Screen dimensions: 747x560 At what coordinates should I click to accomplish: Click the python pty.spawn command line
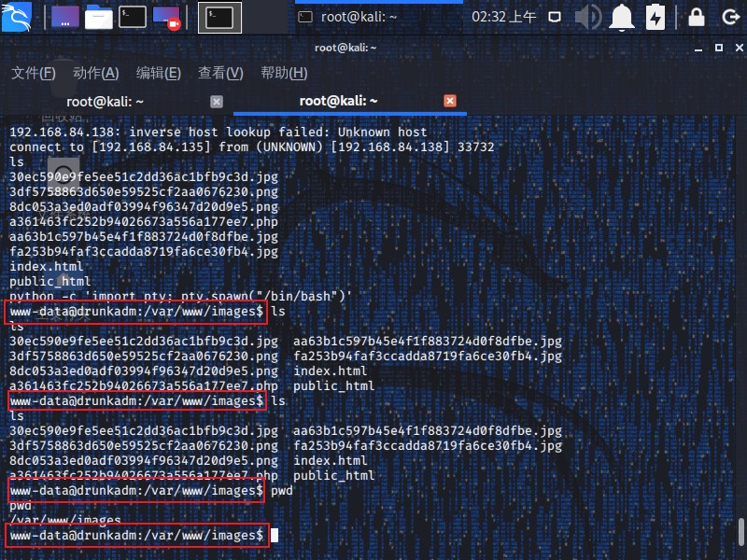(180, 296)
